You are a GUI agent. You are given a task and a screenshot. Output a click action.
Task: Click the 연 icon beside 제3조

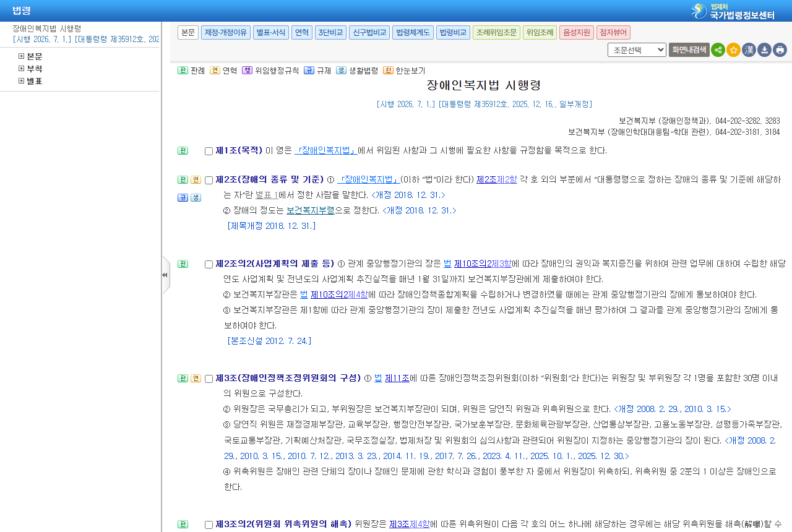coord(196,379)
